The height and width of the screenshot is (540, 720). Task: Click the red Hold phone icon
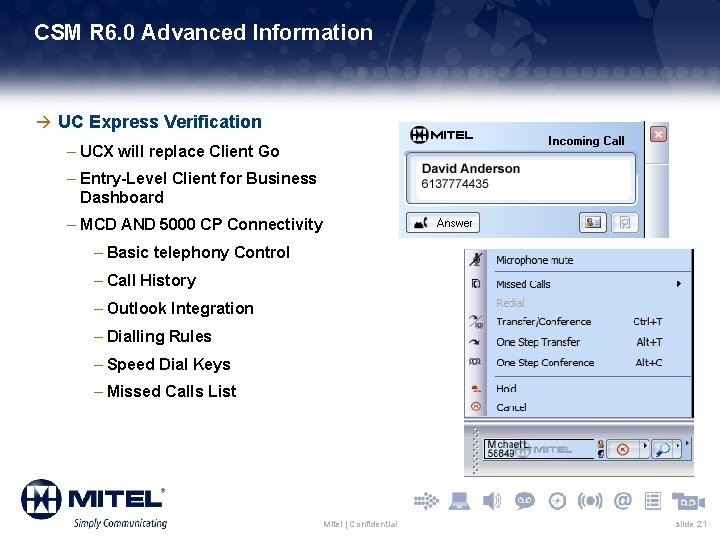click(476, 389)
